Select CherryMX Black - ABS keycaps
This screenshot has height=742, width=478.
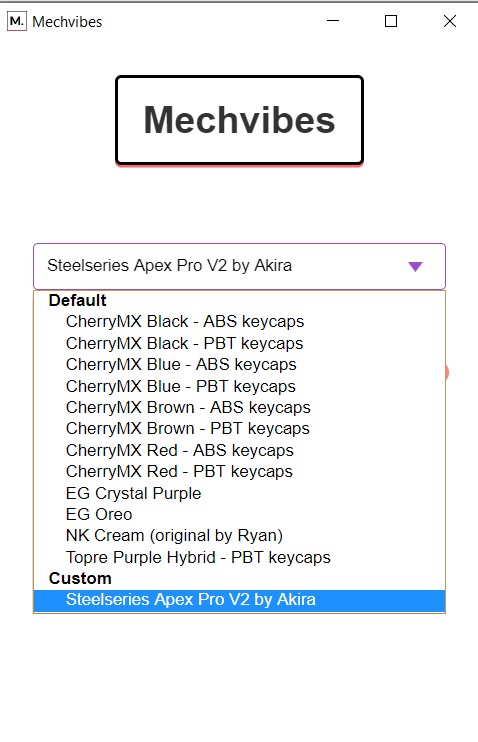click(x=239, y=321)
